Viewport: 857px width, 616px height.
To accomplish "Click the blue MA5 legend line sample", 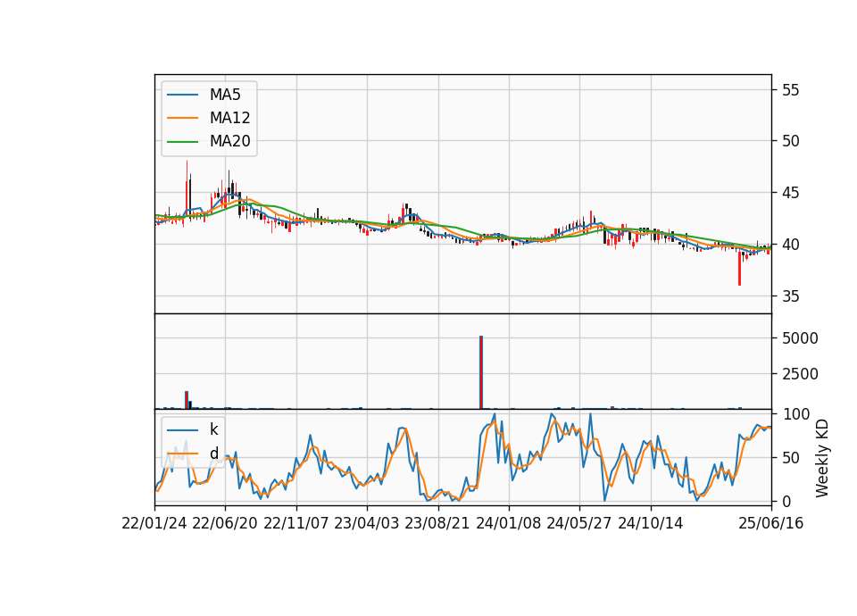I will [182, 95].
